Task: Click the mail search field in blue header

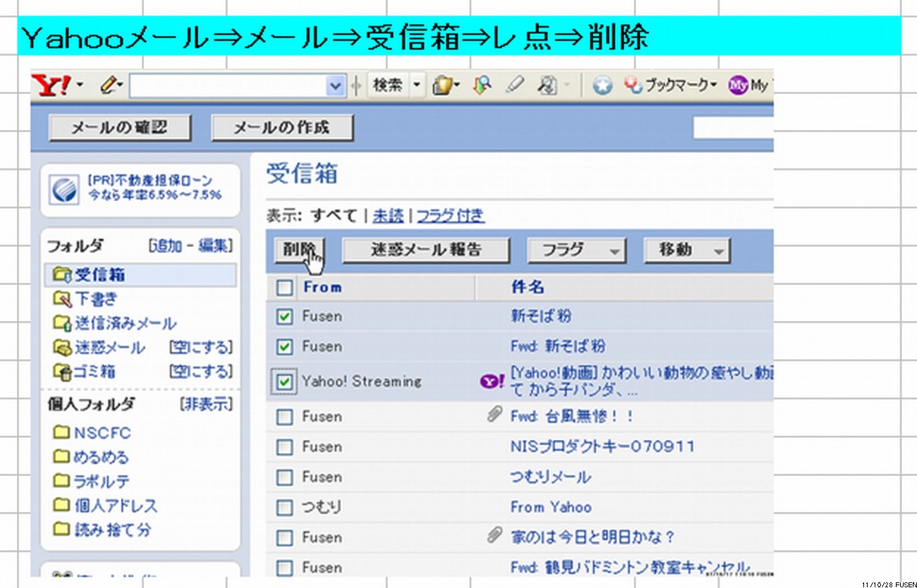Action: tap(733, 128)
